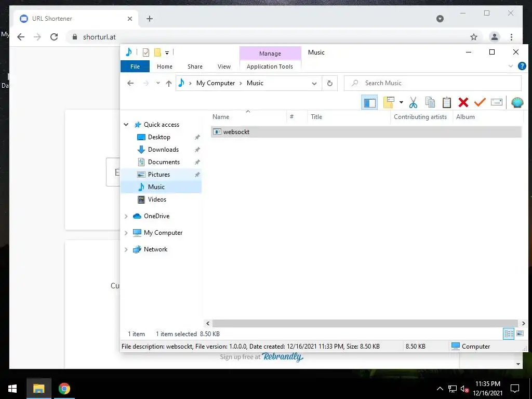Open the Windows Start menu
The image size is (532, 399).
pos(12,389)
